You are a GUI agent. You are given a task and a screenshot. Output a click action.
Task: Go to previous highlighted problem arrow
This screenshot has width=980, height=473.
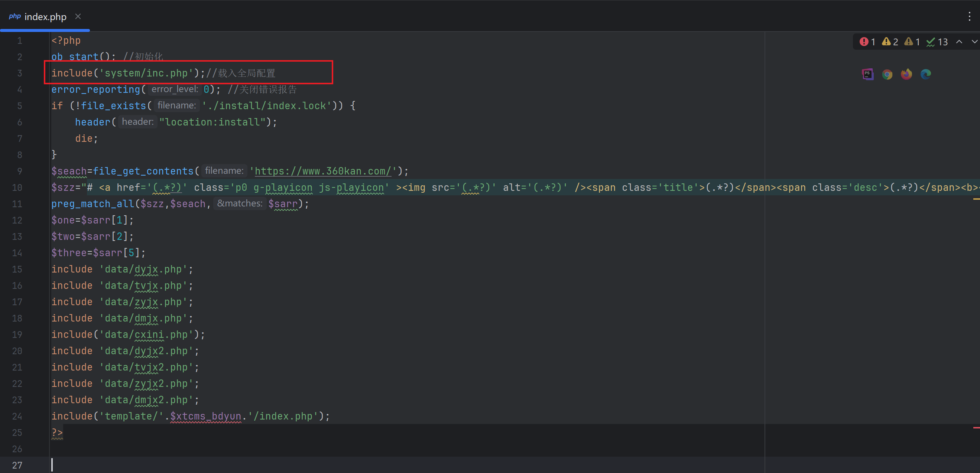[959, 42]
